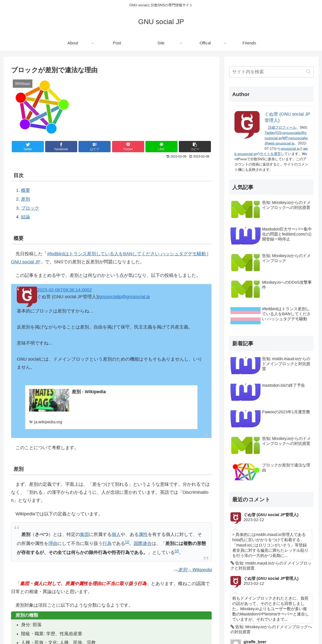Image resolution: width=322 pixels, height=644 pixels.
Task: Expand the About menu chevron
Action: coord(92,43)
